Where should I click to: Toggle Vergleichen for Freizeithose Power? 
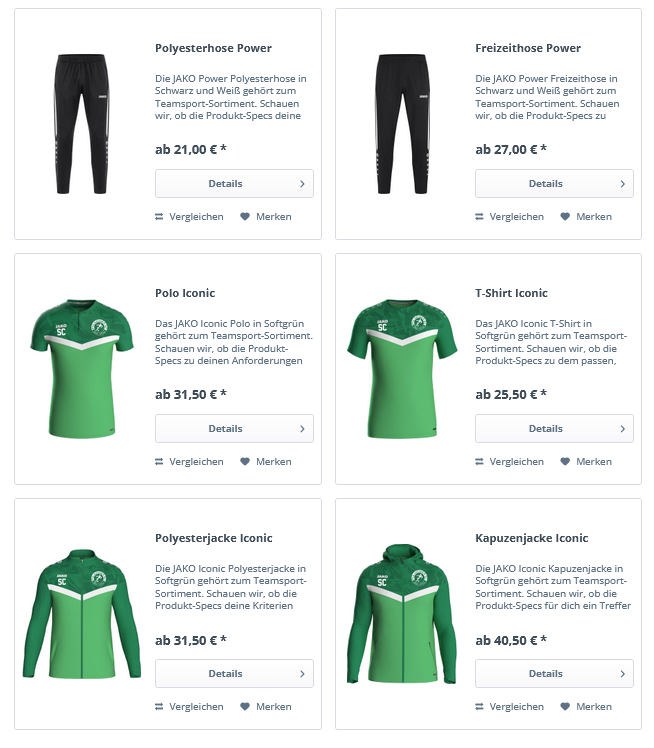coord(509,217)
